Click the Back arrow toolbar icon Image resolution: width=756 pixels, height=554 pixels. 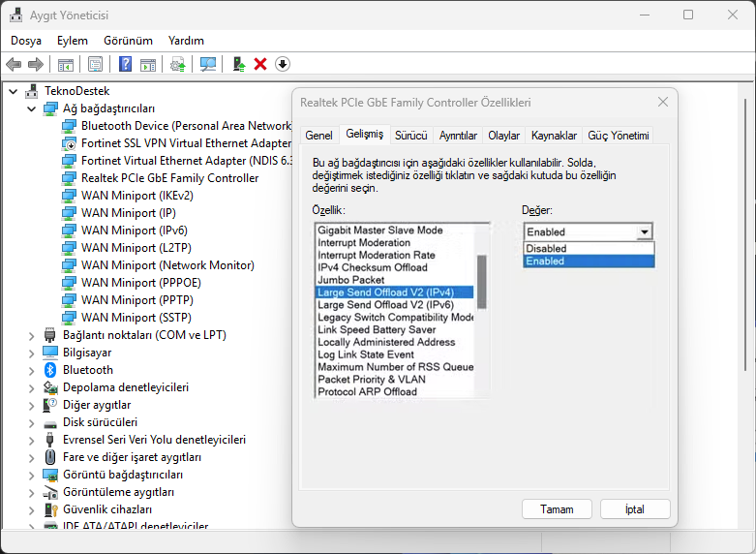(x=14, y=64)
